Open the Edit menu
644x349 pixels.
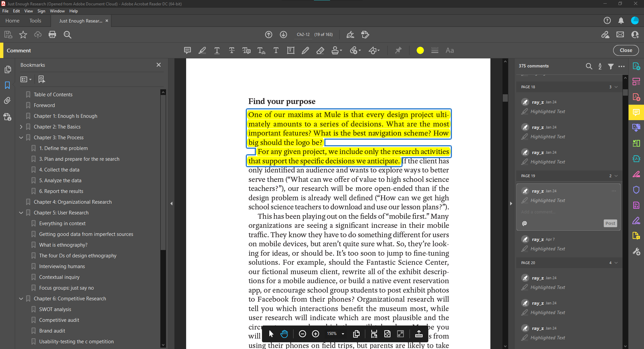16,11
